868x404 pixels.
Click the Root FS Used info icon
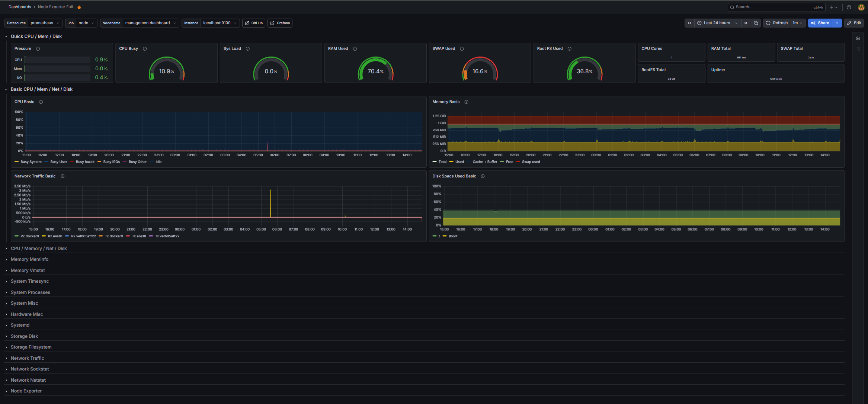(569, 49)
